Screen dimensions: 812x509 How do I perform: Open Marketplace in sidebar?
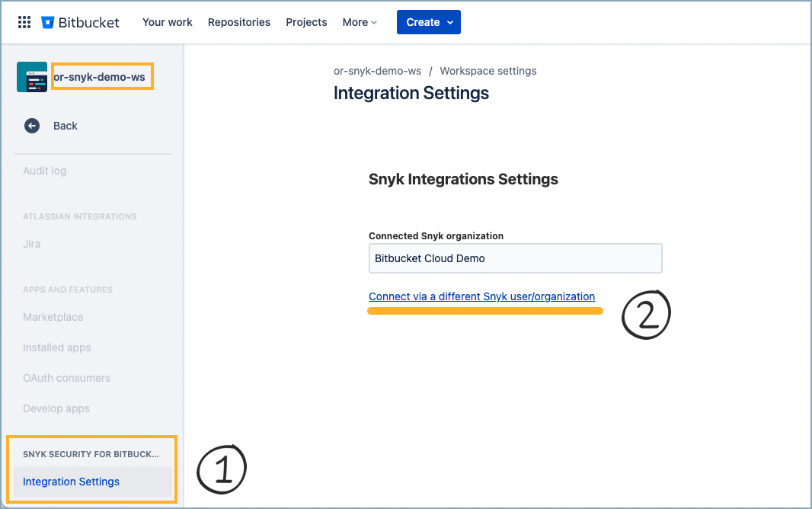point(53,317)
